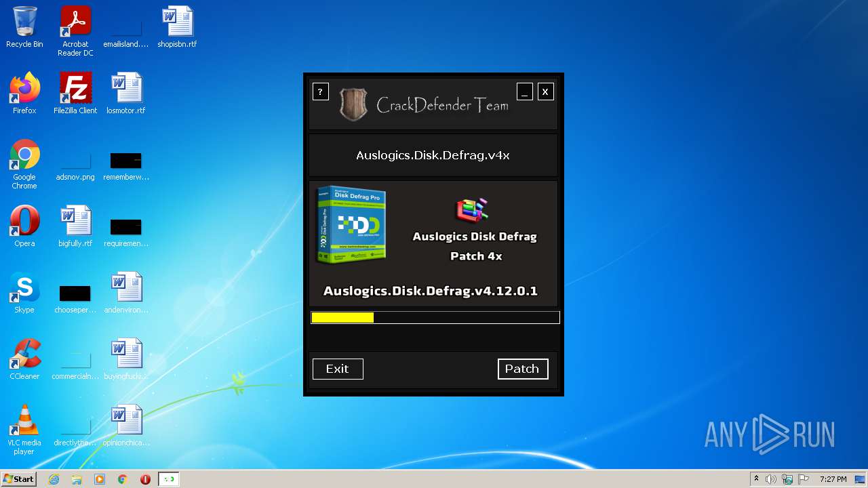Click the wooden shield CrackDefender logo
The height and width of the screenshot is (488, 868).
click(353, 105)
